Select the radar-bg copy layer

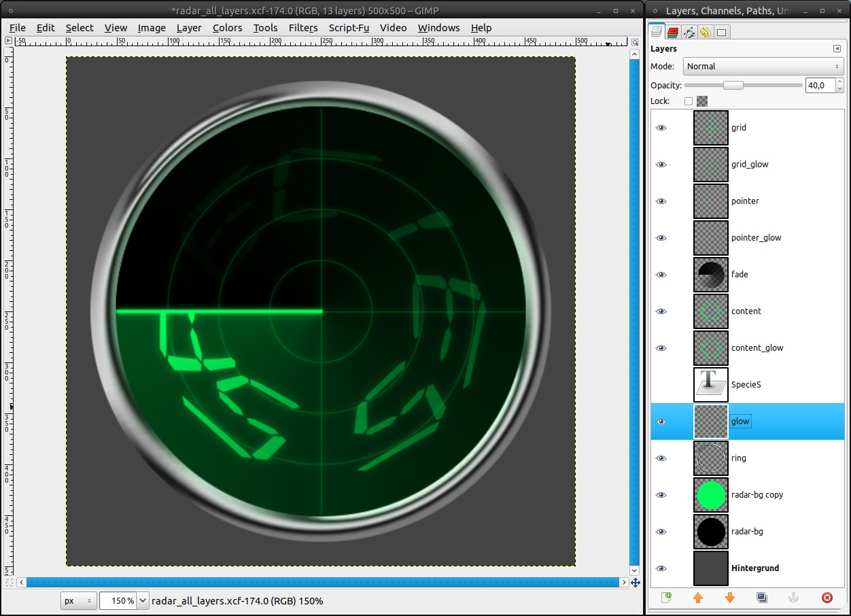tap(757, 495)
